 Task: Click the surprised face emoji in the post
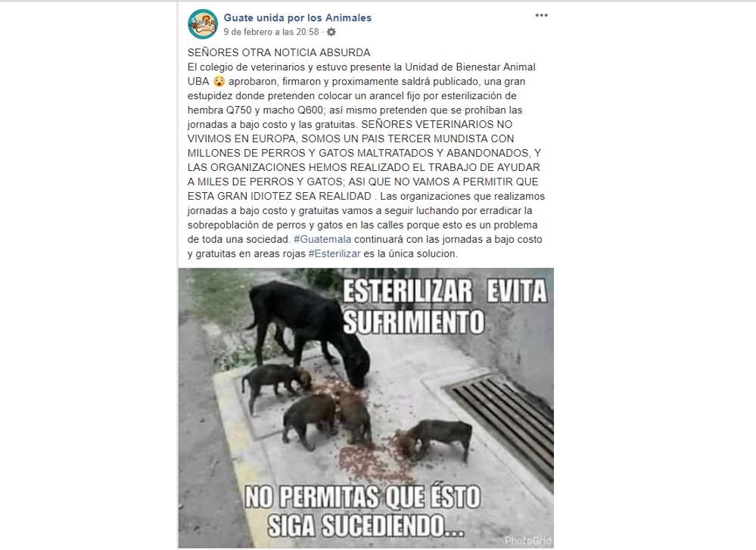(219, 82)
